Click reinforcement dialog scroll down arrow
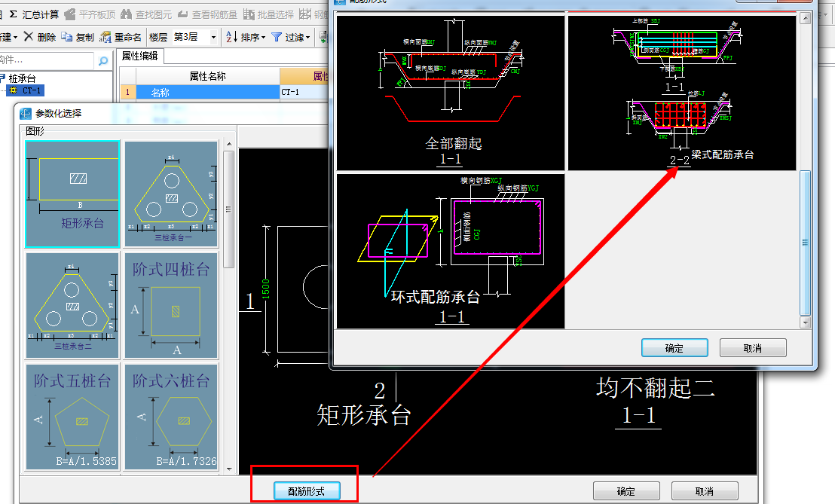 point(805,322)
